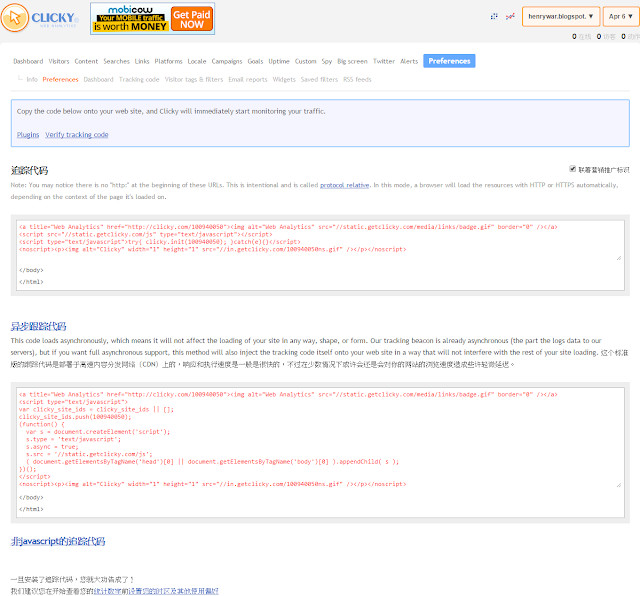
Task: Open the Content tab
Action: coord(86,61)
